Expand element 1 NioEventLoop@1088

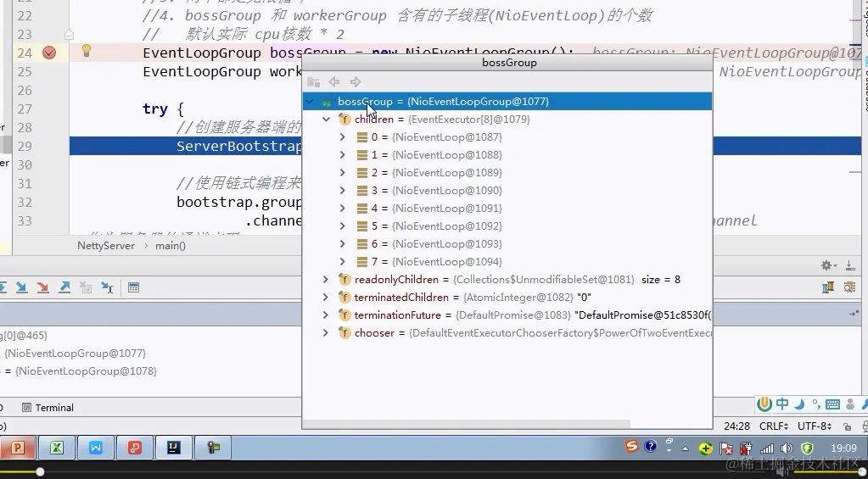(x=342, y=155)
